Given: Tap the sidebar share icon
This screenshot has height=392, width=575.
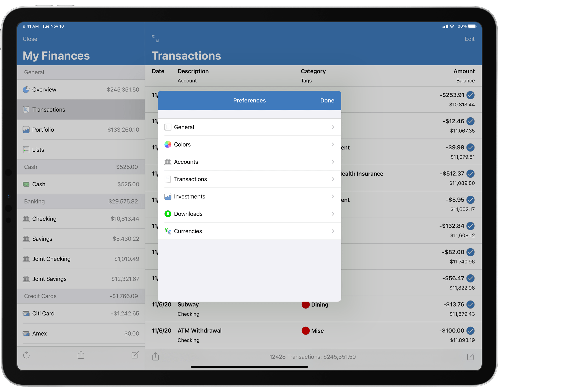Looking at the screenshot, I should tap(81, 355).
